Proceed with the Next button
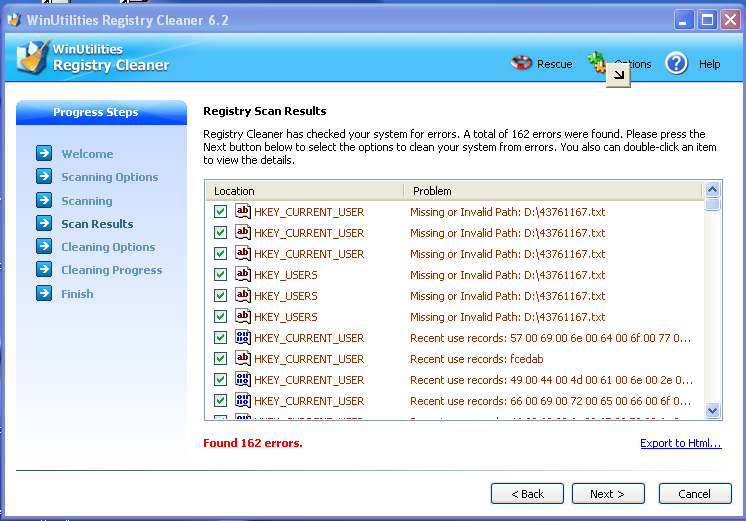Viewport: 746px width, 521px height. pyautogui.click(x=608, y=494)
